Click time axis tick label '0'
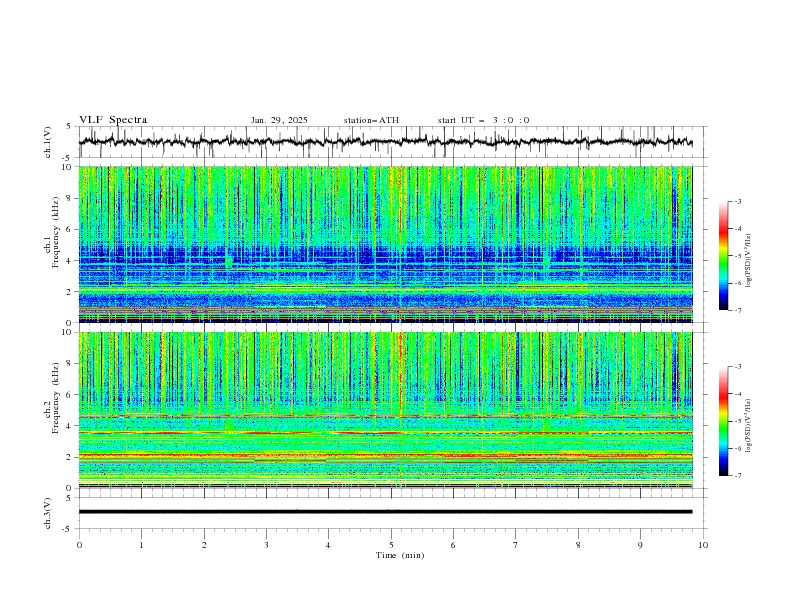This screenshot has width=792, height=612. pyautogui.click(x=79, y=545)
